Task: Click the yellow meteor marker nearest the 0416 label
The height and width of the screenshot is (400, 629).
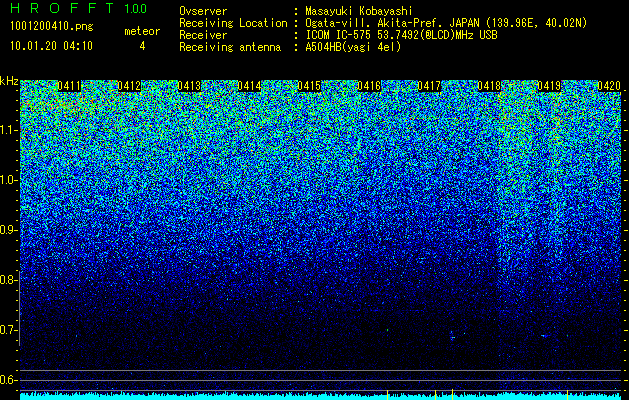Action: click(388, 394)
